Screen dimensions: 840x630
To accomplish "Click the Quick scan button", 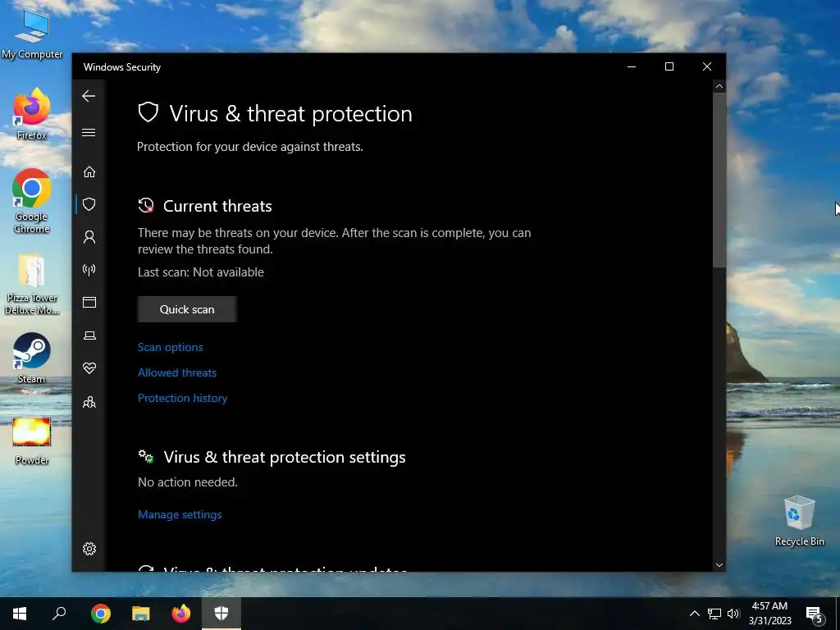I will click(187, 309).
